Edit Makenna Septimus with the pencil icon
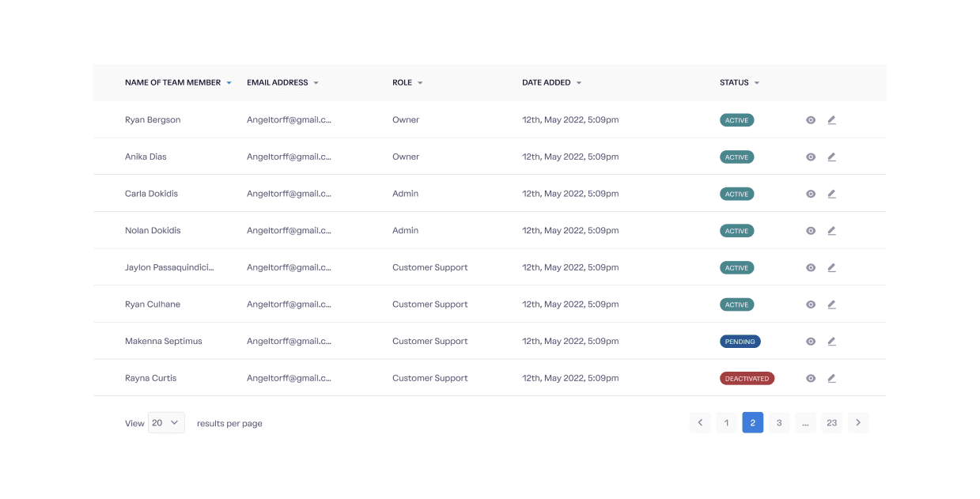 pos(831,342)
